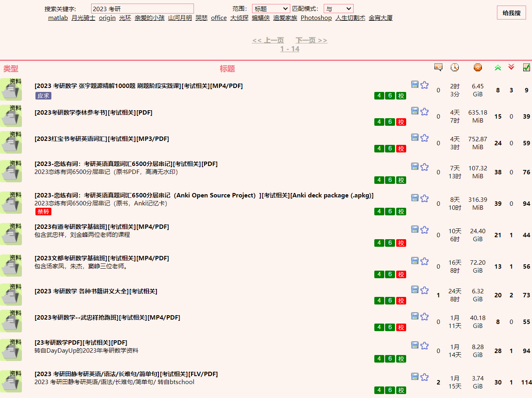Focus the search keyword input field
532x398 pixels.
(142, 9)
